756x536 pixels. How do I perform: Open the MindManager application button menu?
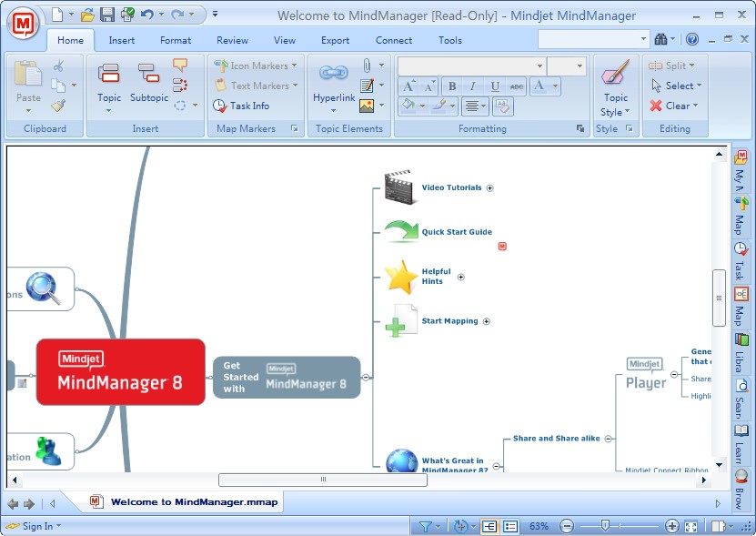pos(23,23)
